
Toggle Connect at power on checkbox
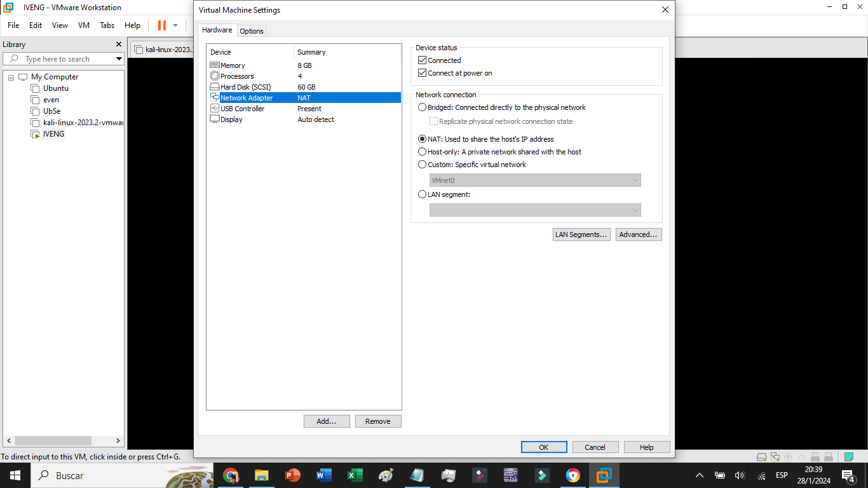[x=422, y=73]
